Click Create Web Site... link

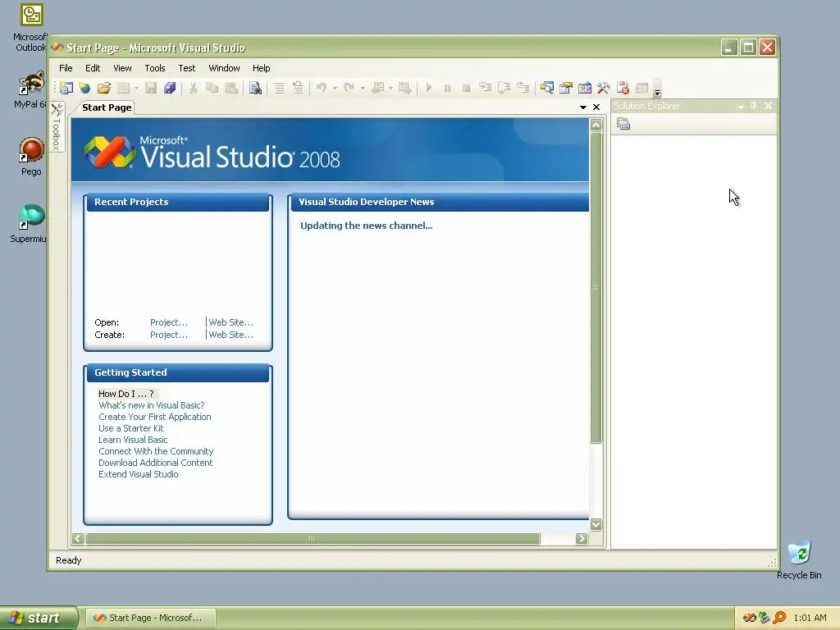[231, 335]
